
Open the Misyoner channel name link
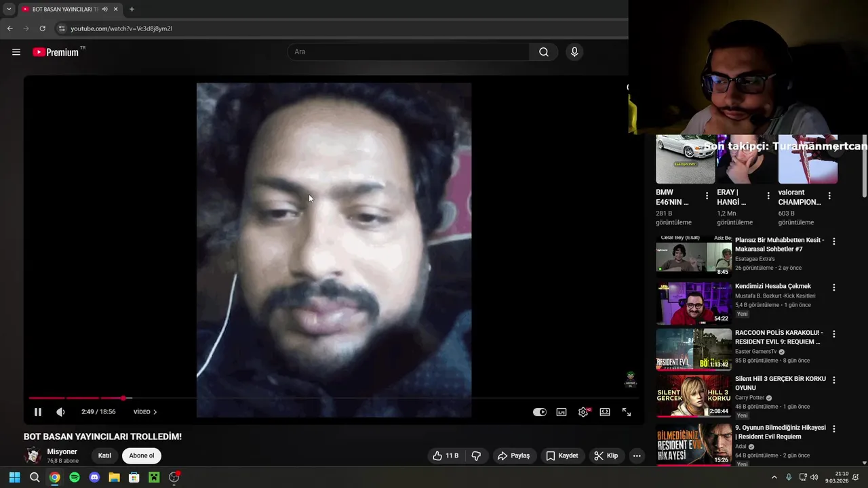pos(62,451)
